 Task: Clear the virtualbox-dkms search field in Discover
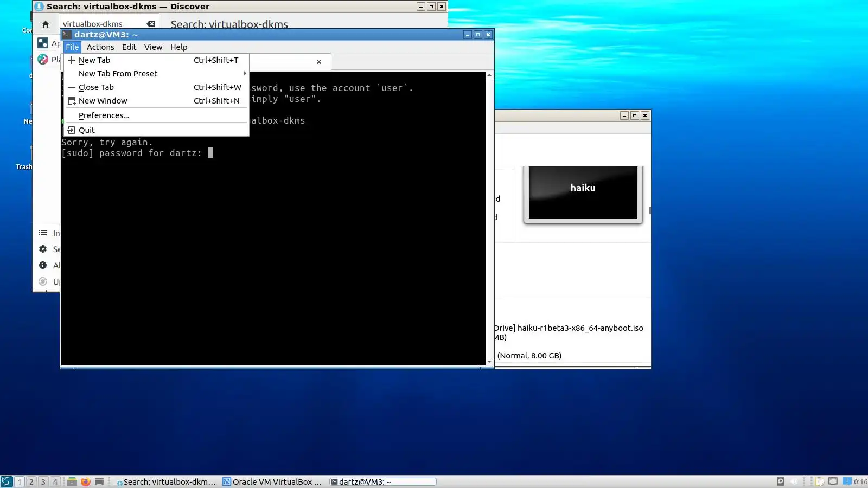click(x=151, y=24)
